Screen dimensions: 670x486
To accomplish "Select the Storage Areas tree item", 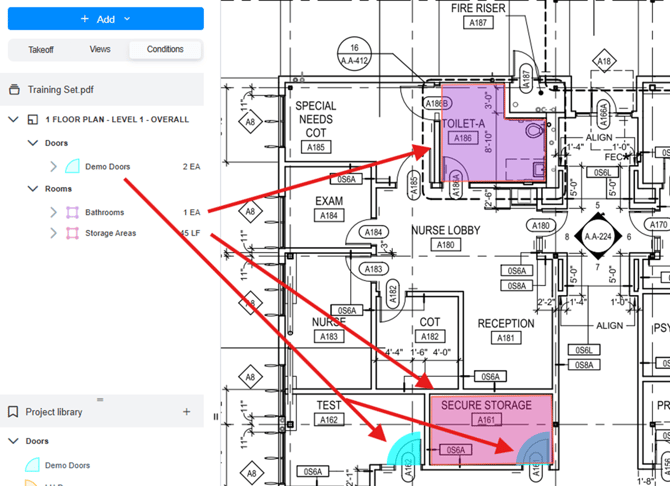I will pyautogui.click(x=110, y=233).
